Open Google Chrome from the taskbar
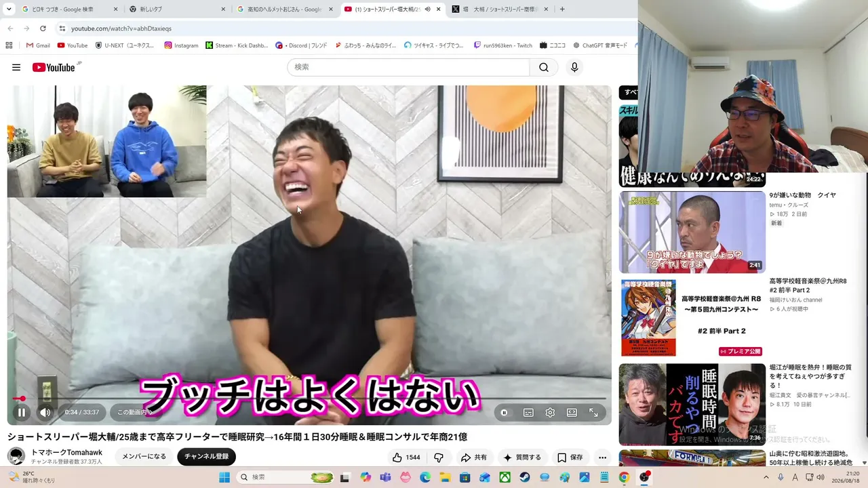This screenshot has width=868, height=488. pos(624,477)
